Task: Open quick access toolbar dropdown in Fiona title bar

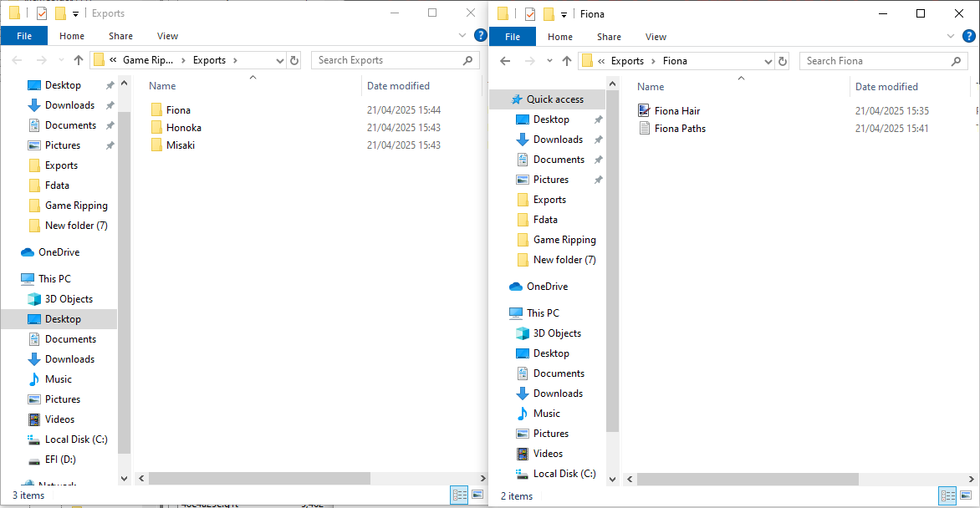Action: click(564, 14)
